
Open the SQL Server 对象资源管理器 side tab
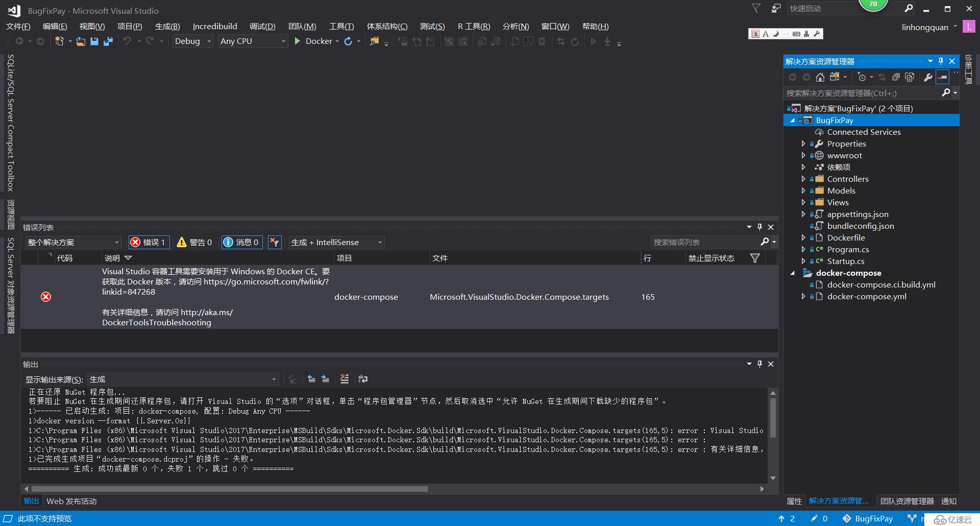[x=10, y=285]
